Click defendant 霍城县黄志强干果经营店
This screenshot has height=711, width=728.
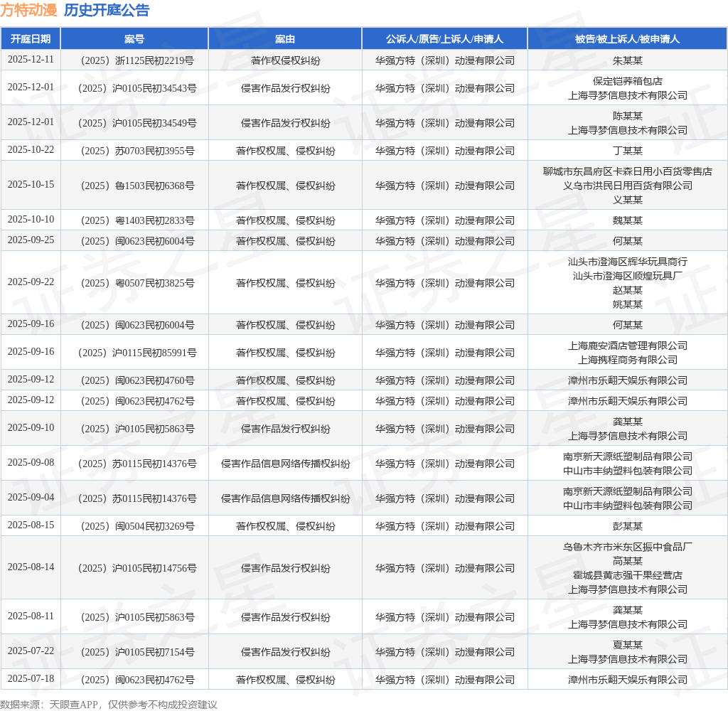click(627, 575)
